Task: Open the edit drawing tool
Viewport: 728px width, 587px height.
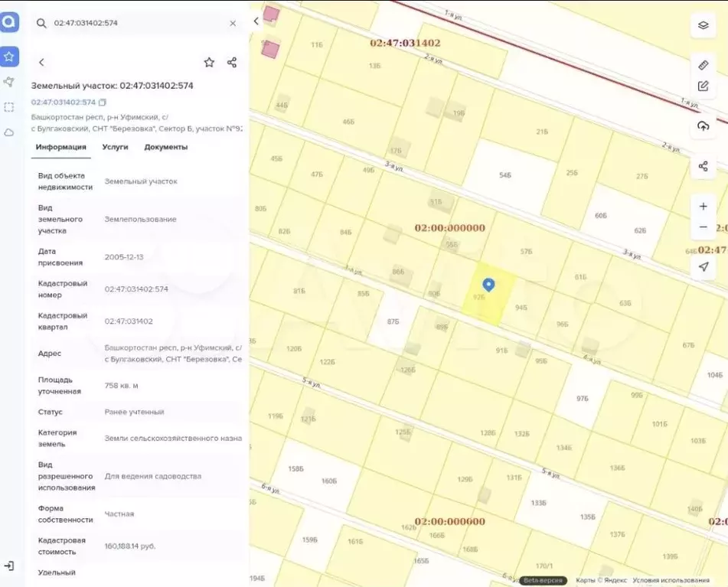Action: [x=704, y=86]
